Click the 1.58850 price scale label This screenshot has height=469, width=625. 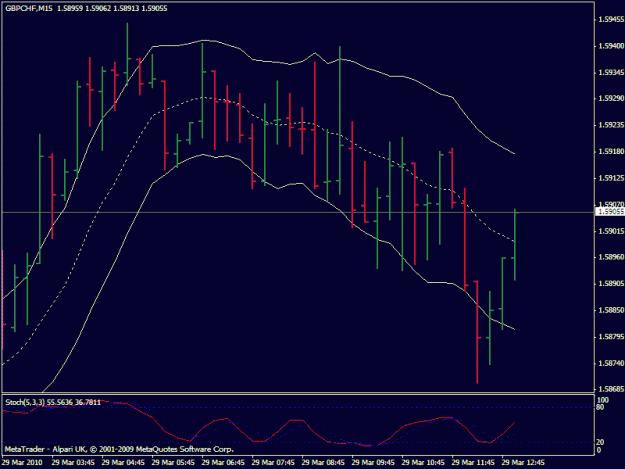[611, 310]
